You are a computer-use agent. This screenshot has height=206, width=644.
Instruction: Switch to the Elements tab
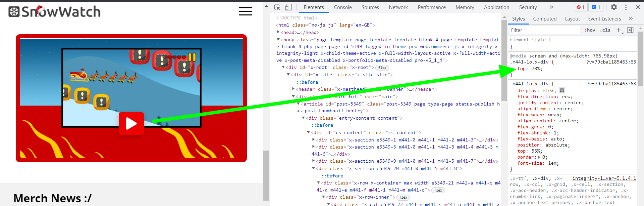[x=314, y=7]
